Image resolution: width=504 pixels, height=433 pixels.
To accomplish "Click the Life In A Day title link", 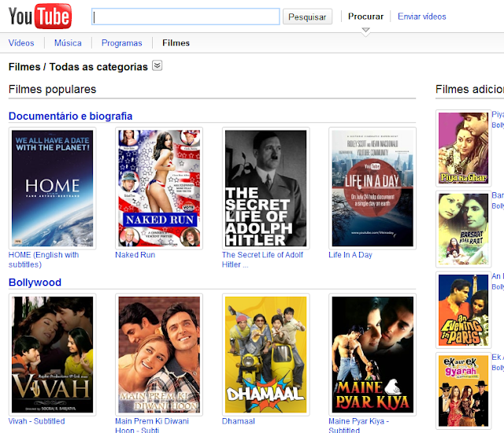I will pos(350,255).
